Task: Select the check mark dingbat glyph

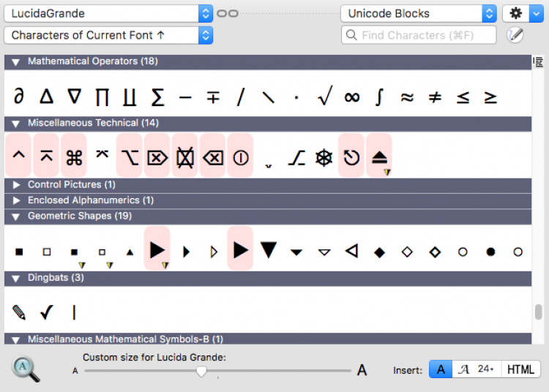Action: pyautogui.click(x=47, y=313)
